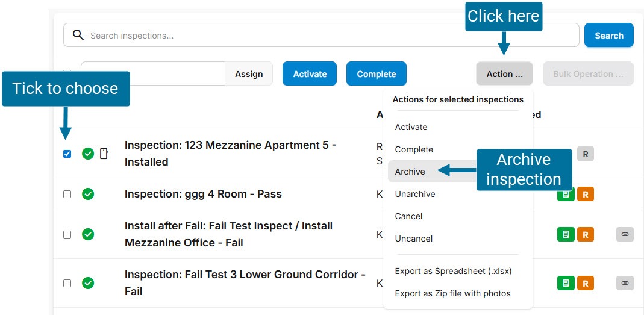Image resolution: width=644 pixels, height=315 pixels.
Task: Select Export as Spreadsheet (.xlsx)
Action: [453, 271]
